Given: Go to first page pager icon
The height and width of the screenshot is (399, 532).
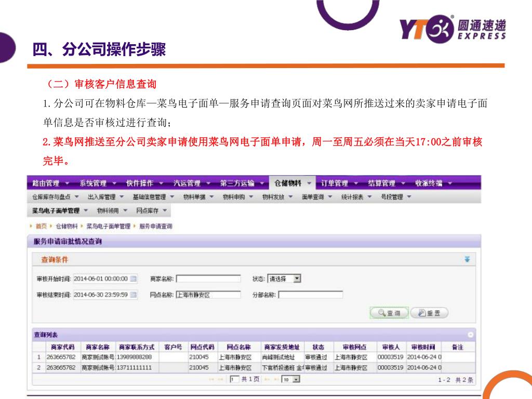Looking at the screenshot, I should [211, 379].
